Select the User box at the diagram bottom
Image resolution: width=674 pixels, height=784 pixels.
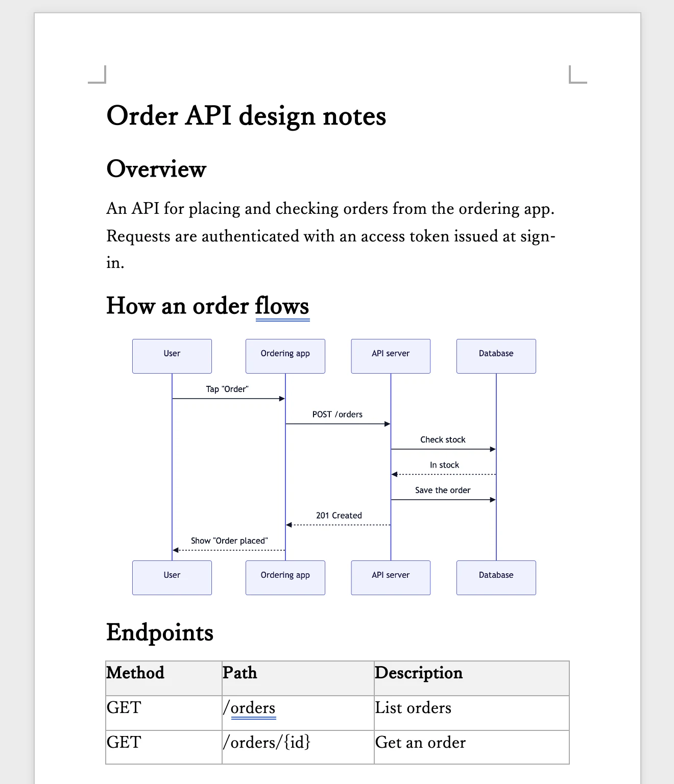click(x=172, y=578)
